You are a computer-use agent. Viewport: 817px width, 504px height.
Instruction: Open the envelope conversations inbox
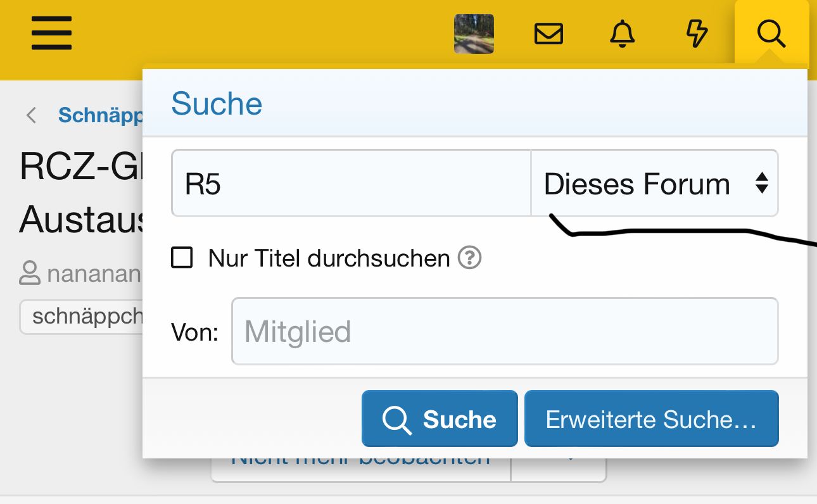tap(548, 34)
